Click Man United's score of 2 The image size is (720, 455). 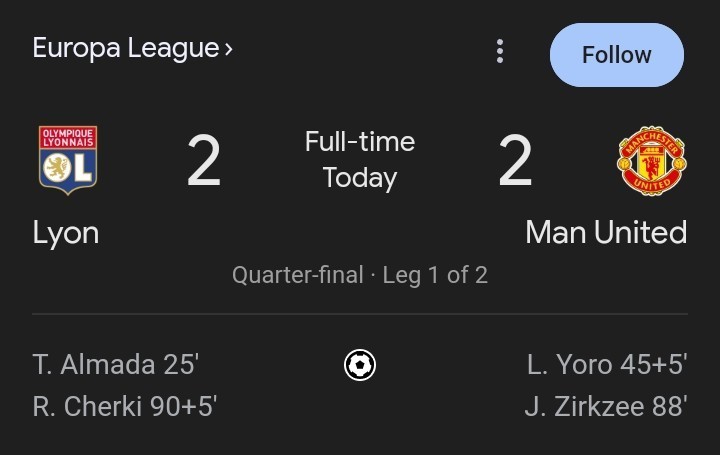[515, 160]
